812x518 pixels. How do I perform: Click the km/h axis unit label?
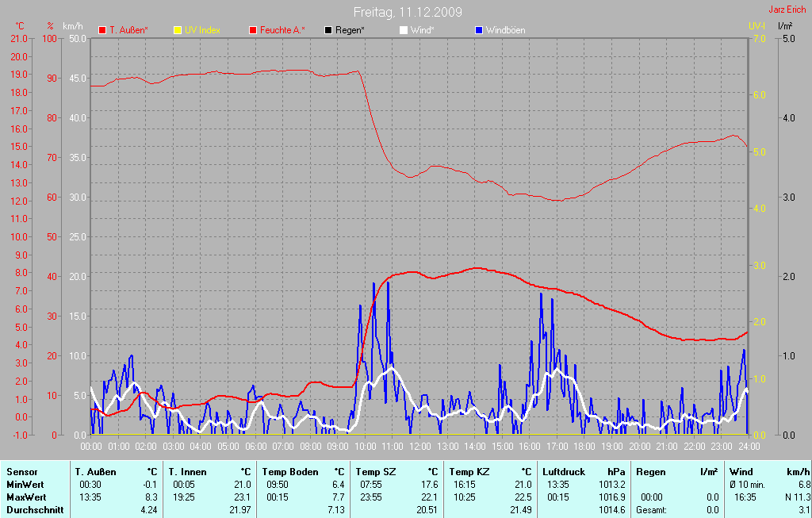[73, 26]
